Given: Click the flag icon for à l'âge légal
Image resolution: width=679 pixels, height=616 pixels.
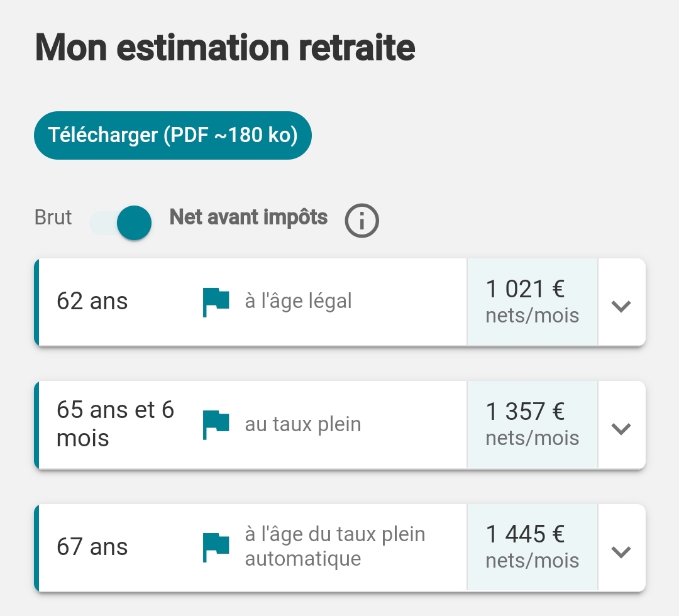Looking at the screenshot, I should tap(216, 302).
